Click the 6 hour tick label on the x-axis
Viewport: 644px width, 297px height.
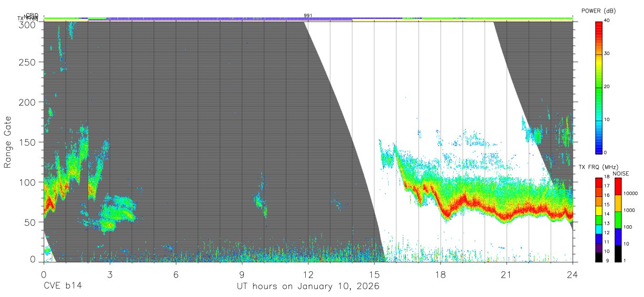(176, 274)
